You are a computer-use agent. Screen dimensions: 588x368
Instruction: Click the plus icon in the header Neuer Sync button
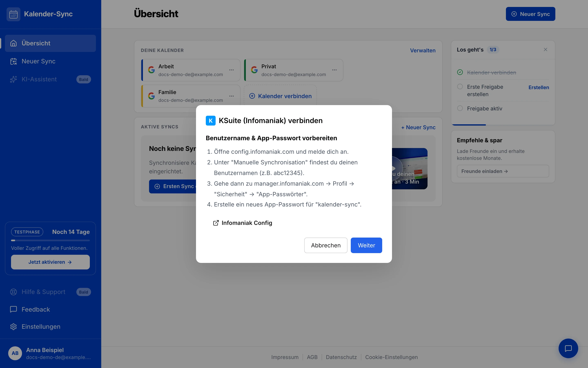pos(514,14)
